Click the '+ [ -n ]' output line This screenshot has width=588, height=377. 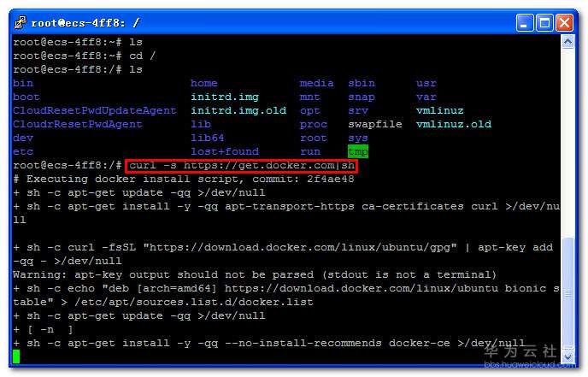coord(43,329)
